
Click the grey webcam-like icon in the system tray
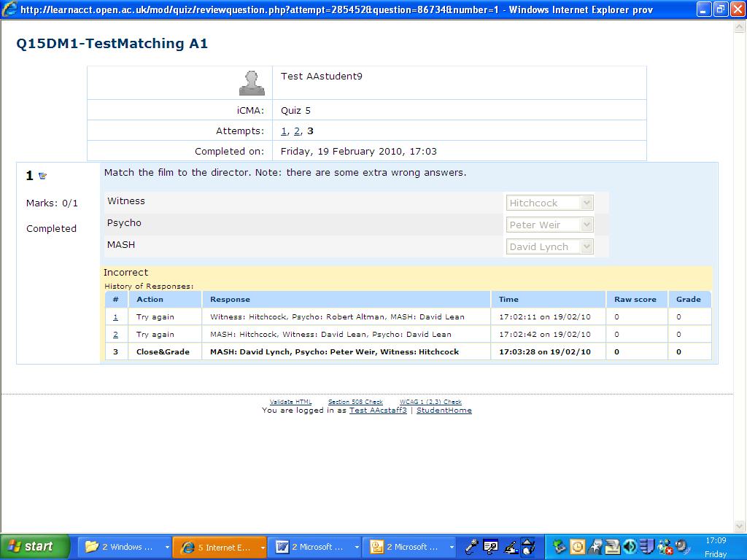[x=682, y=547]
